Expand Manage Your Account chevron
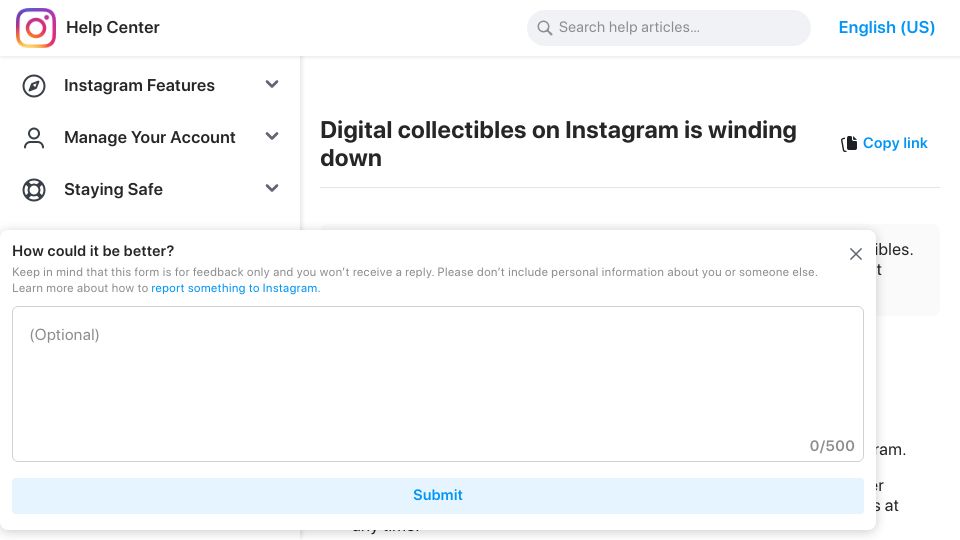This screenshot has width=960, height=540. (272, 137)
